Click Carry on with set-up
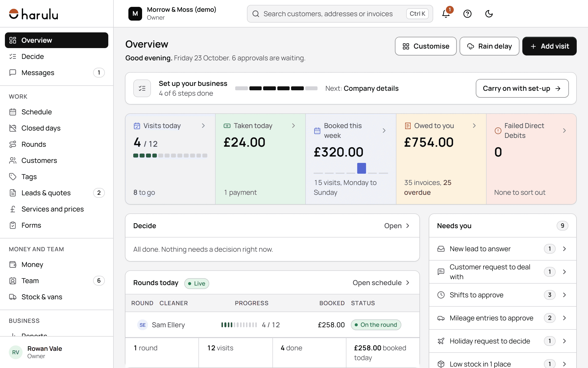The height and width of the screenshot is (368, 588). [x=522, y=88]
